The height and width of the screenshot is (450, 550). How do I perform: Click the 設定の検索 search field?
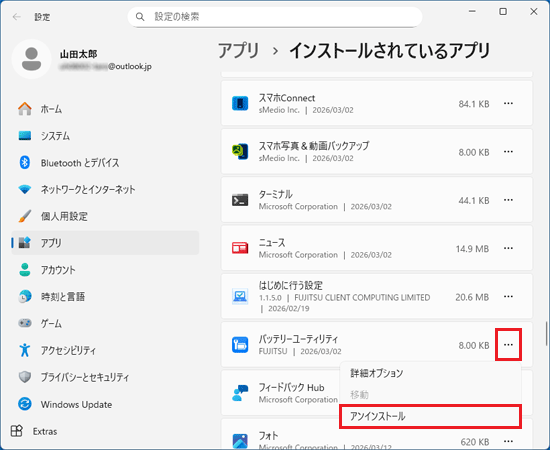coord(275,17)
